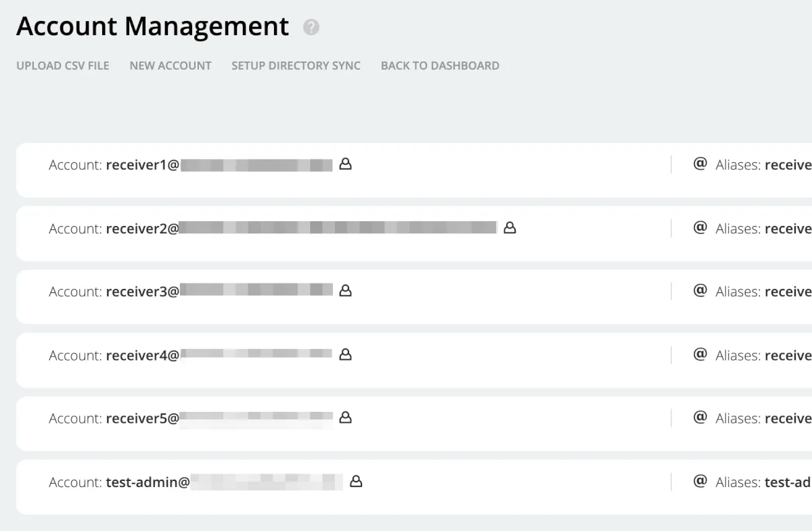This screenshot has height=531, width=812.
Task: Select the receiver1 account name
Action: 142,165
